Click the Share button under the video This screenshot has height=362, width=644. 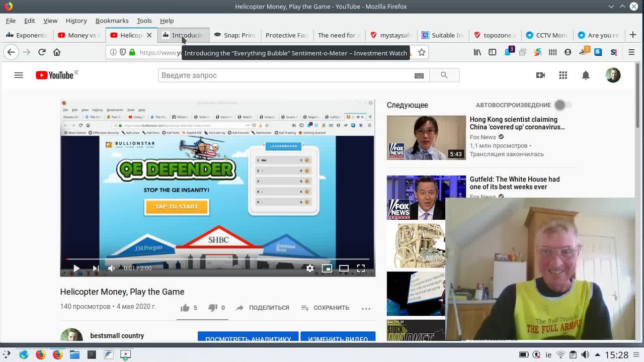(263, 308)
